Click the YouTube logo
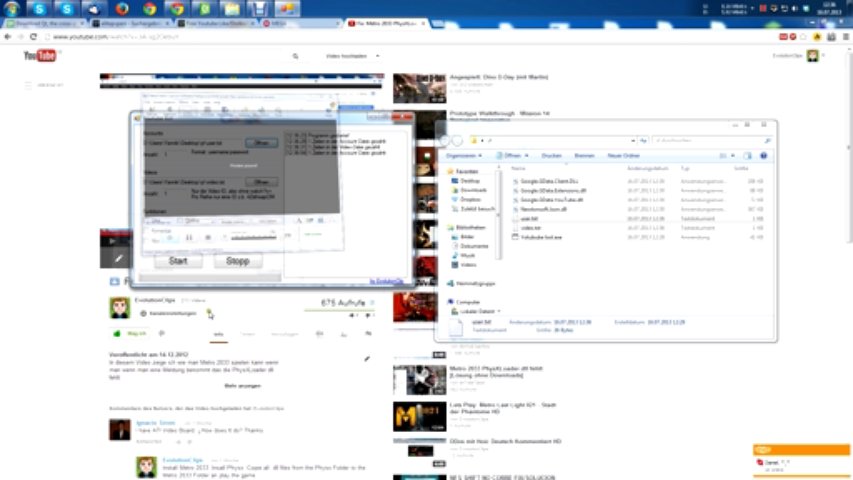Screen dimensions: 853x480 (x=40, y=56)
